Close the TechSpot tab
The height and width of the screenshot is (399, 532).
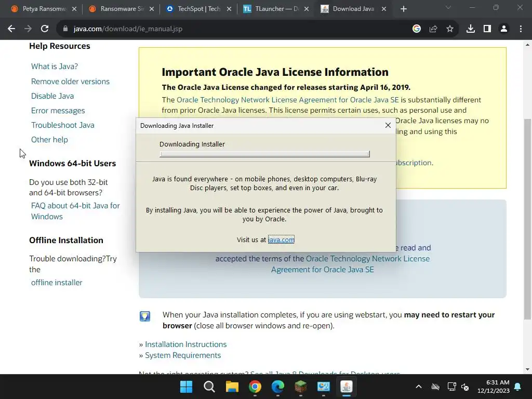229,9
